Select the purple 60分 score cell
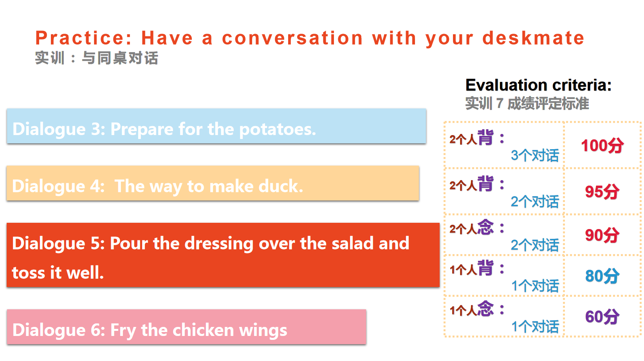 coord(602,317)
